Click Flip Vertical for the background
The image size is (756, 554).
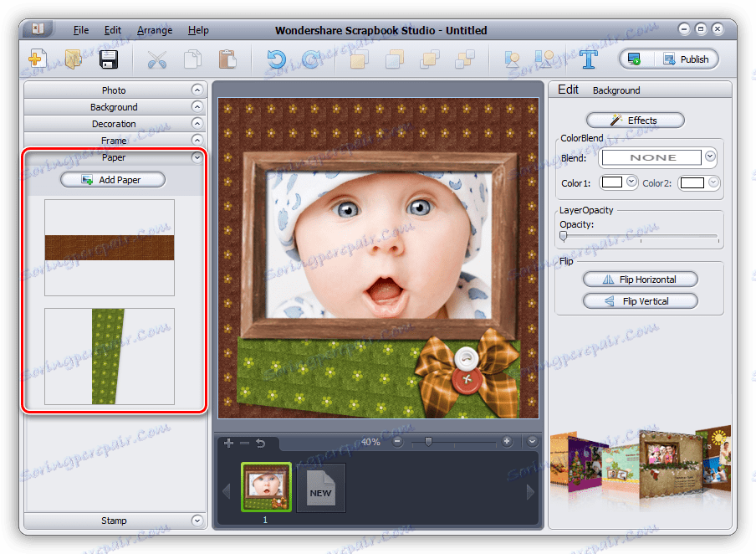coord(640,300)
